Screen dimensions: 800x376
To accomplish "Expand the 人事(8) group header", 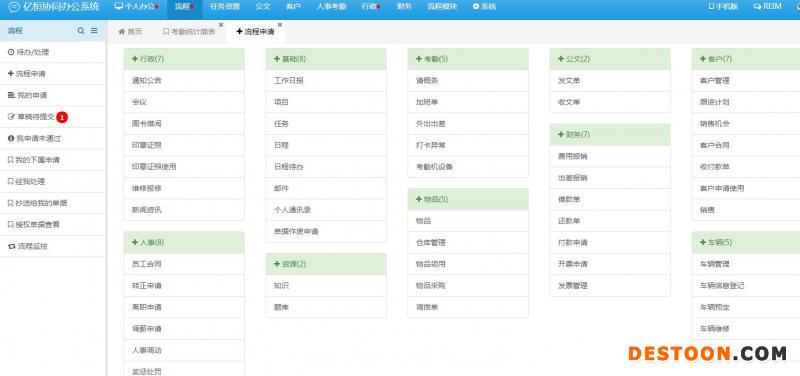I will 184,242.
